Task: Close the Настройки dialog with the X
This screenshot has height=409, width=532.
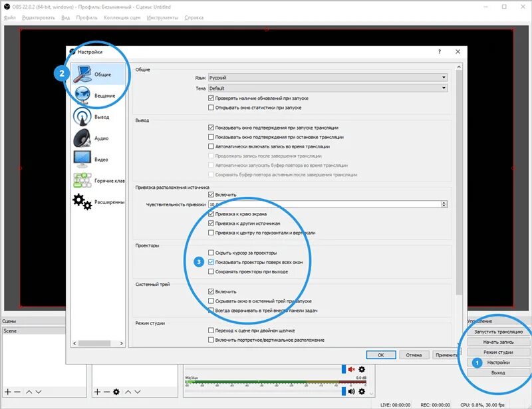Action: tap(458, 52)
